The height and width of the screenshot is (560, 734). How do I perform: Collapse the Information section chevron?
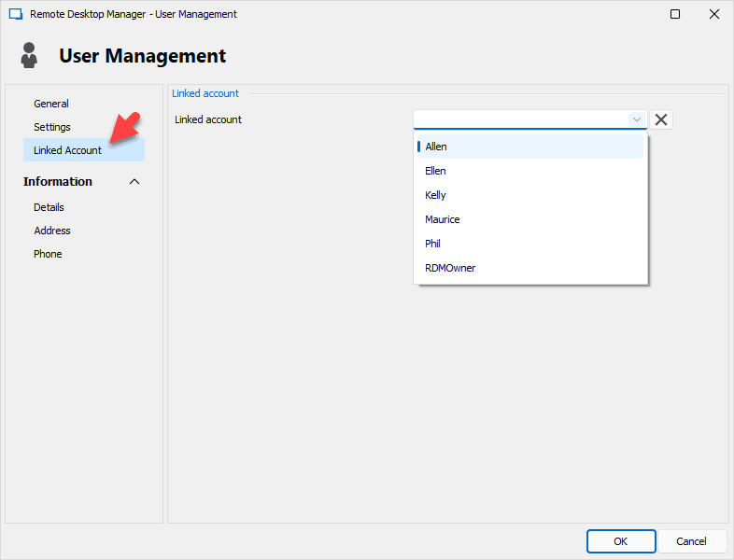coord(134,181)
